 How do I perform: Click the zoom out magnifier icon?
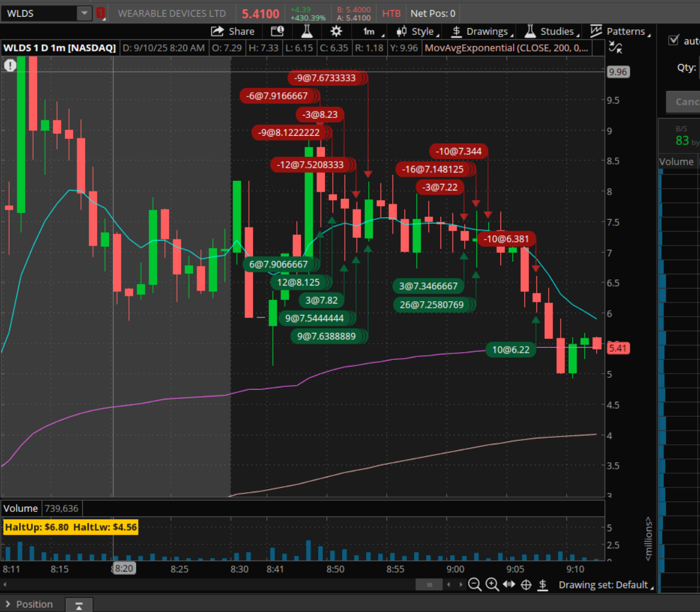(475, 584)
